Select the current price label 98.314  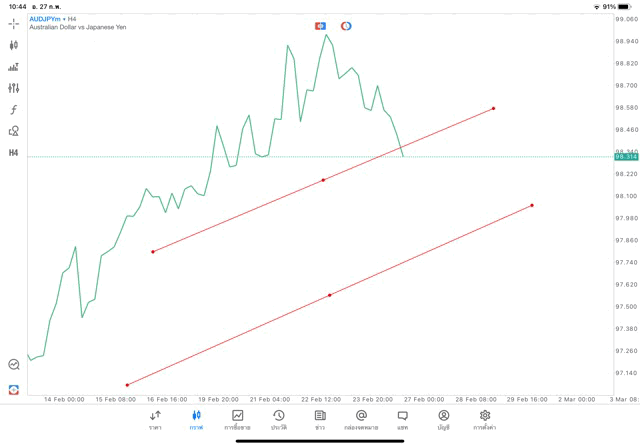click(626, 157)
